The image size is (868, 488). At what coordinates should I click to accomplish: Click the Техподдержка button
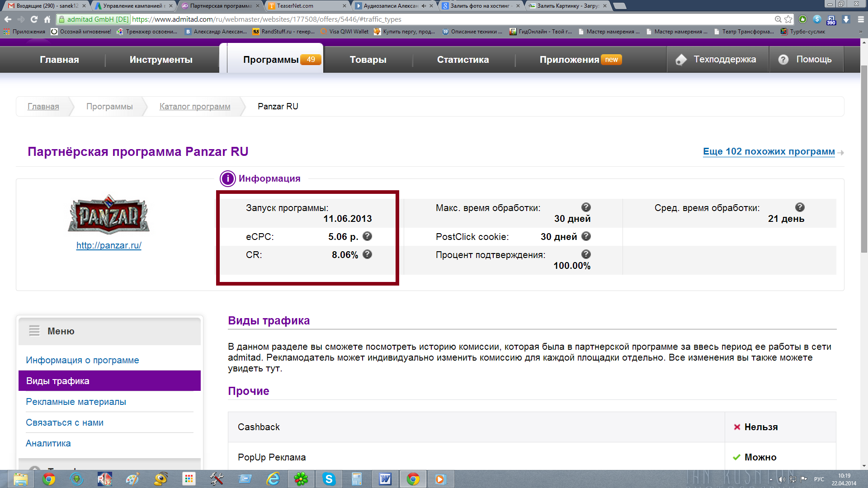(x=718, y=59)
